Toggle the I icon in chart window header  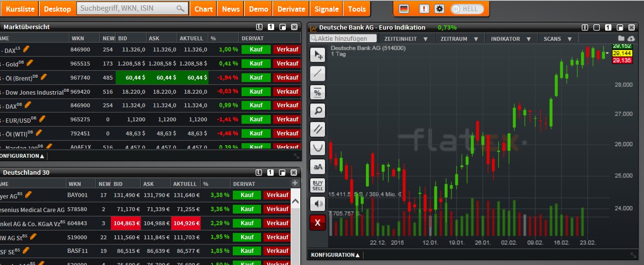585,28
